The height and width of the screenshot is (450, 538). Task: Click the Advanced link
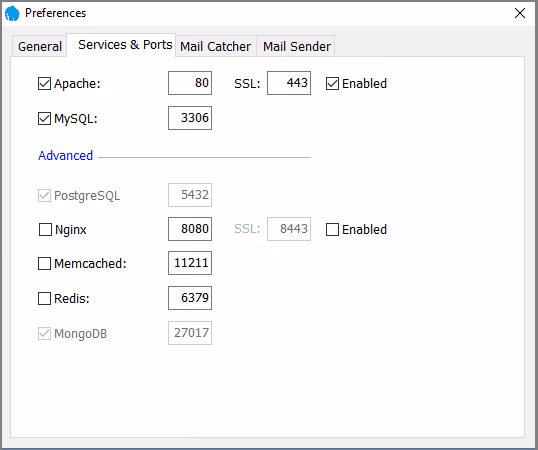[x=65, y=155]
